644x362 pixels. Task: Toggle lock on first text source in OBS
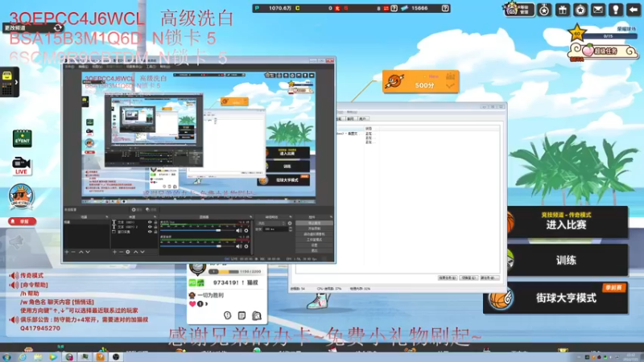[x=155, y=222]
